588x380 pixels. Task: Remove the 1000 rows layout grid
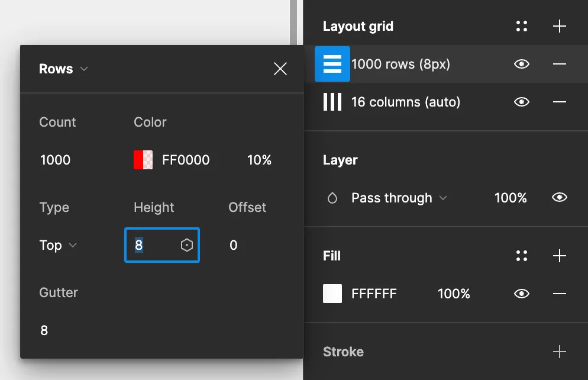pos(559,64)
